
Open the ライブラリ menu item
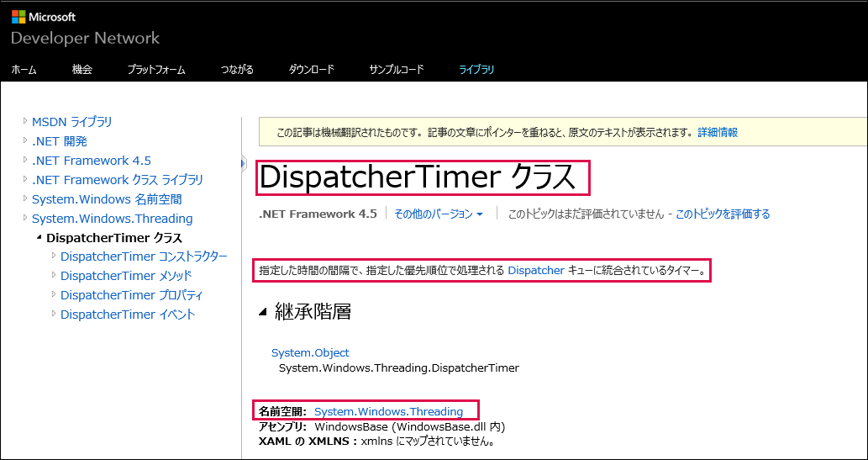click(x=476, y=70)
